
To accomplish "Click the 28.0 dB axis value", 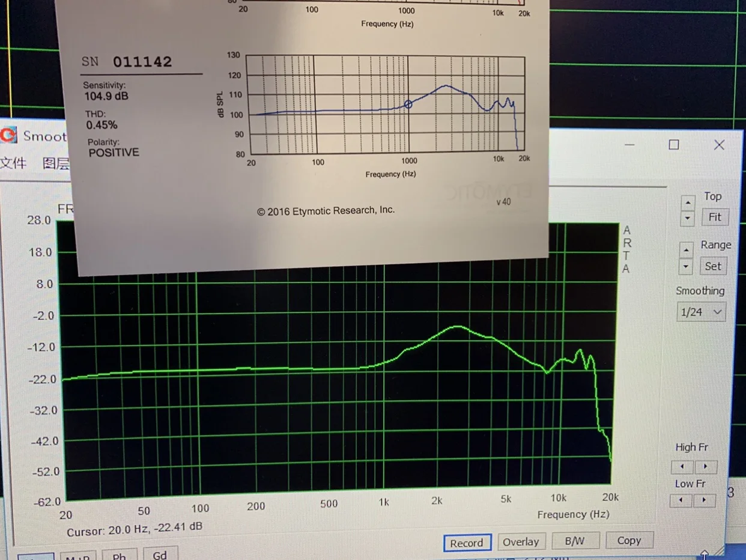I will pos(39,220).
